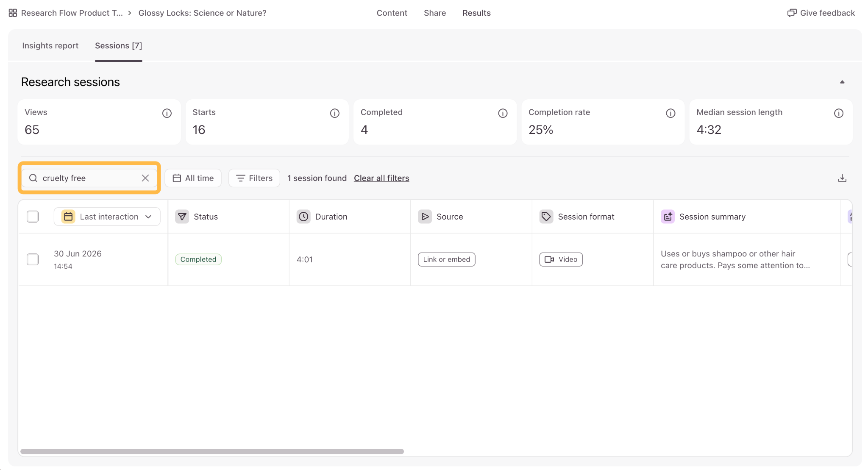Collapse the Research sessions section arrow
The width and height of the screenshot is (868, 470).
click(x=842, y=82)
